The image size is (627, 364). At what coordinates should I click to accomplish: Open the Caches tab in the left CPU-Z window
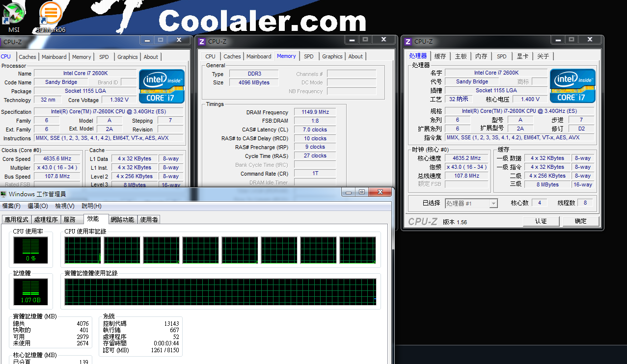point(27,57)
